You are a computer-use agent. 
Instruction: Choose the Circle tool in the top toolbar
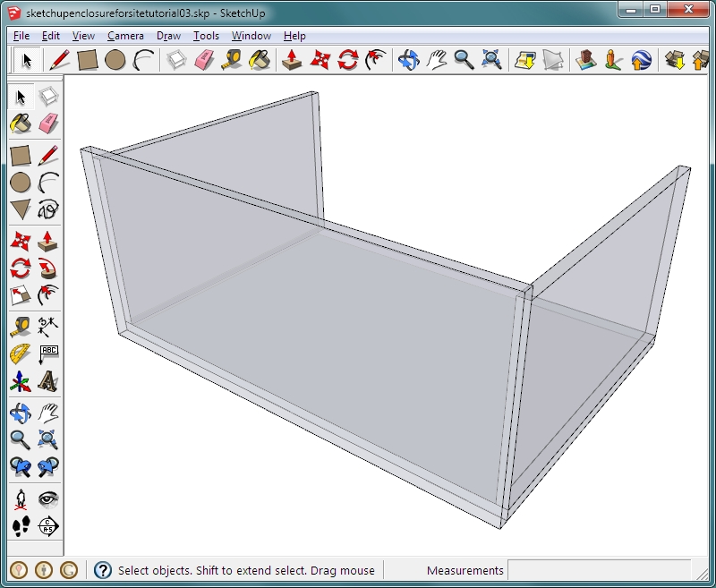pos(115,60)
